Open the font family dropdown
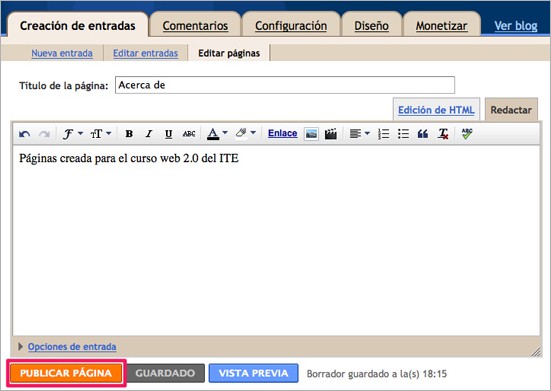 click(72, 134)
